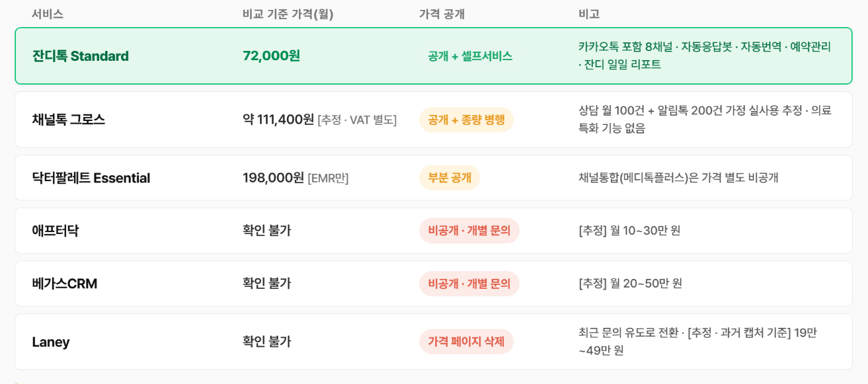Click the 공개 + 셀프서비스 badge
Screen dimensions: 868x384
[470, 56]
